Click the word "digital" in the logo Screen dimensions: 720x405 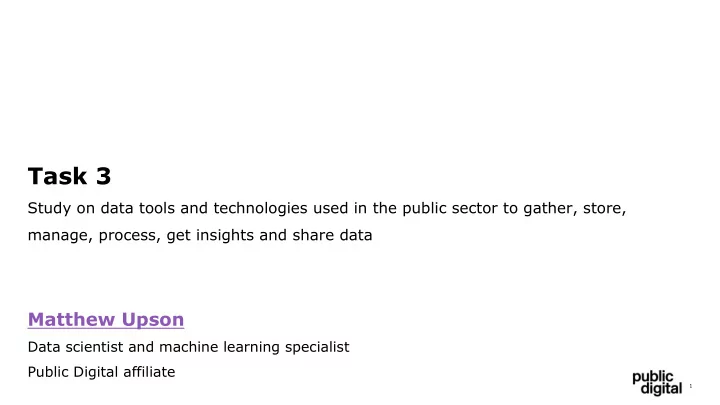coord(661,389)
